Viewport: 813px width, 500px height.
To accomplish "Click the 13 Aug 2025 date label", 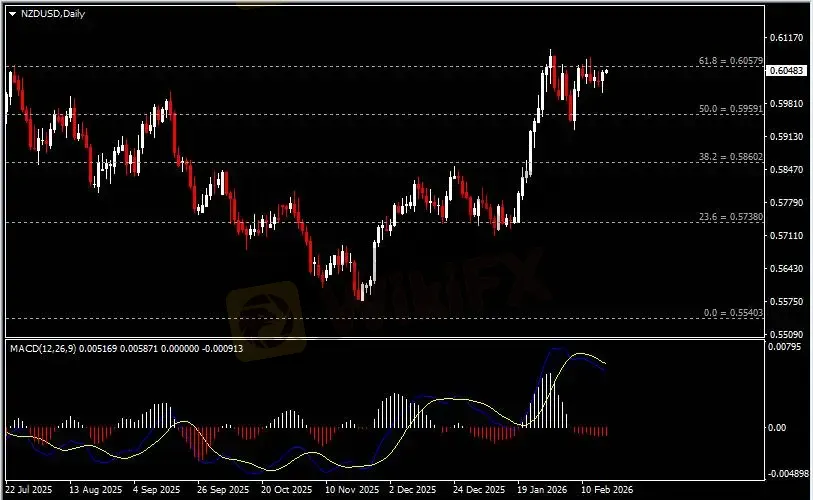I will coord(95,489).
